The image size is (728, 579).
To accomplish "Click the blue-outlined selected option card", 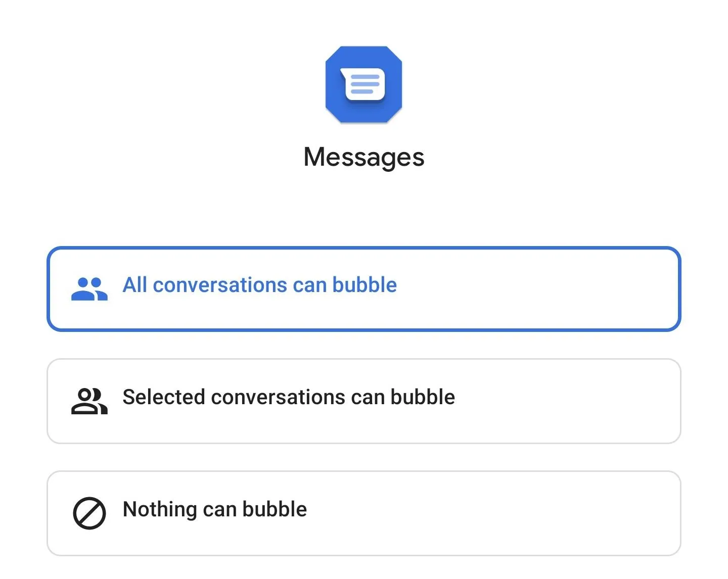I will click(x=364, y=289).
